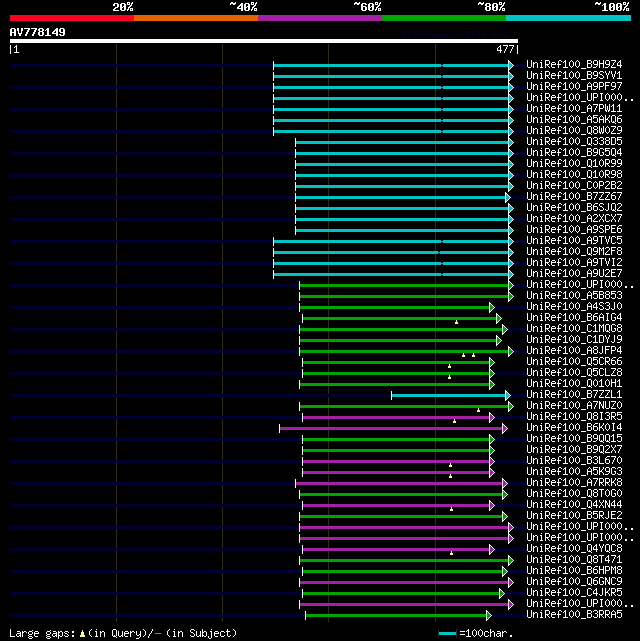Select the UniRef100_B9G5Q4 label
Image resolution: width=640 pixels, height=641 pixels.
click(x=574, y=152)
